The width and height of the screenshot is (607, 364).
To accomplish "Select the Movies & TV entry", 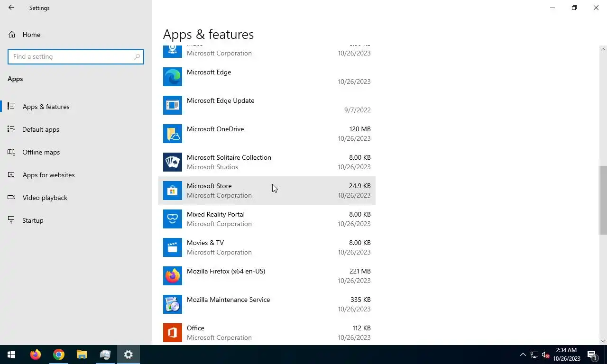I will point(267,247).
